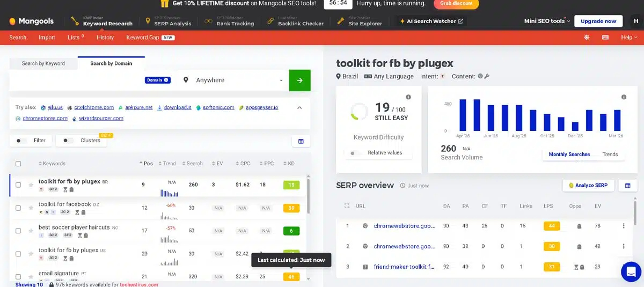This screenshot has height=287, width=644.
Task: Open the keyboard shortcuts icon
Action: pos(605,38)
